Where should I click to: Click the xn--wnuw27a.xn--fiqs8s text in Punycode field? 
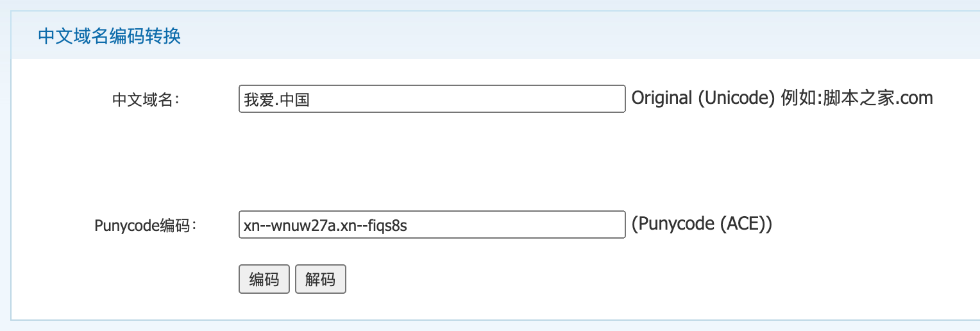(x=325, y=226)
